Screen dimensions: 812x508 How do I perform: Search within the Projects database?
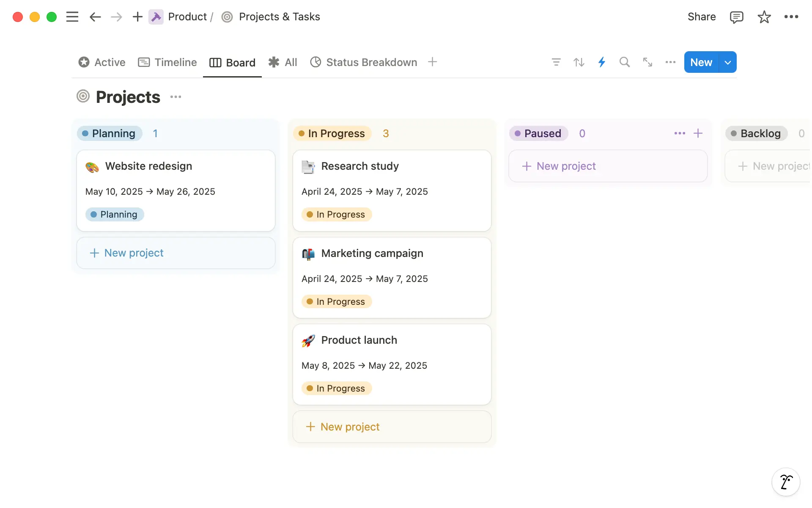point(625,62)
